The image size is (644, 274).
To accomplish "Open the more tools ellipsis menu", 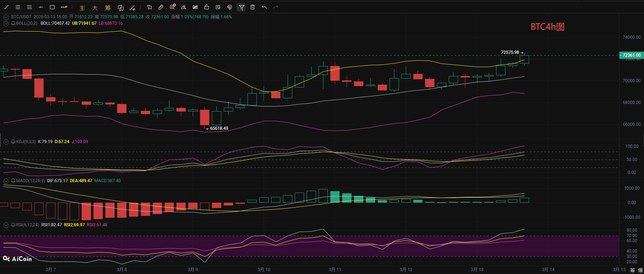I will tap(64, 7).
